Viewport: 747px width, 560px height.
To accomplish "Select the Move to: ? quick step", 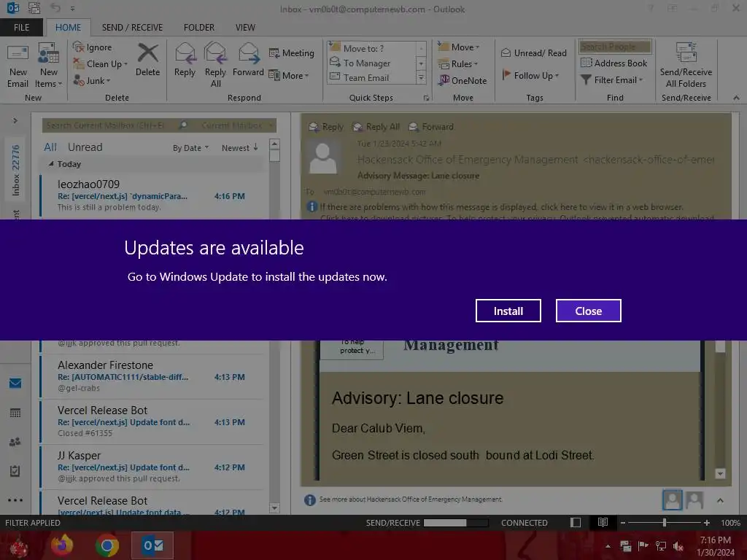I will (x=371, y=48).
